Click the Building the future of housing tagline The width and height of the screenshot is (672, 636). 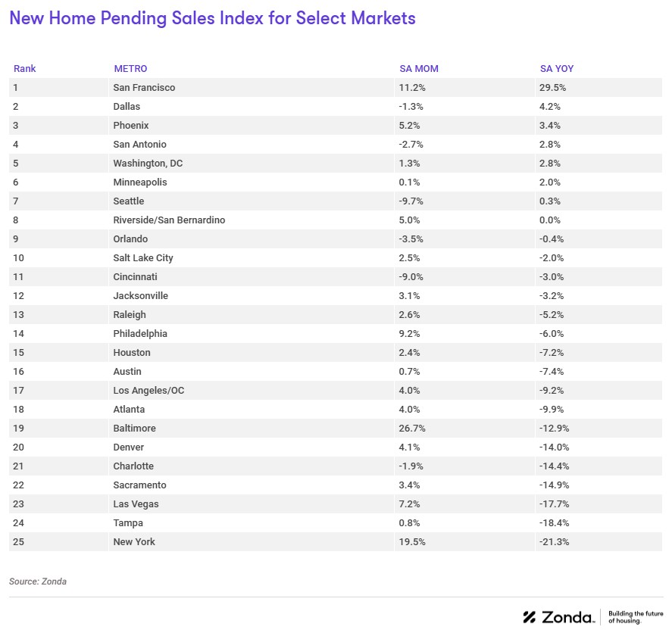[636, 617]
